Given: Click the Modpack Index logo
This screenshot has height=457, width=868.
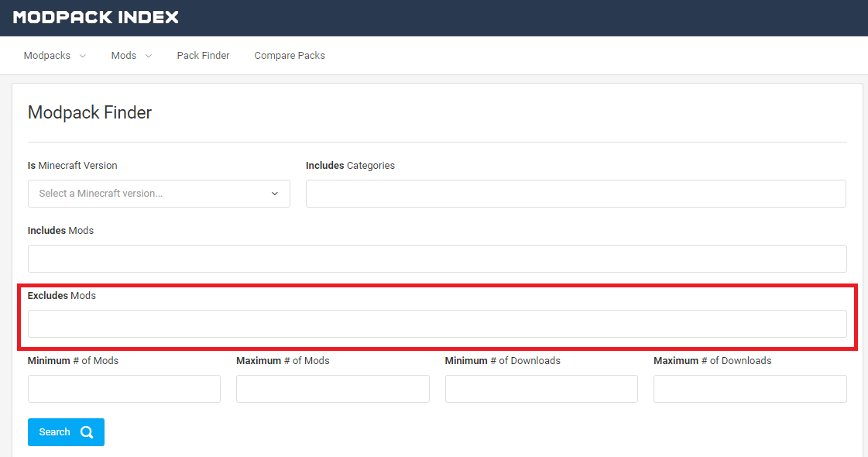Looking at the screenshot, I should click(96, 17).
